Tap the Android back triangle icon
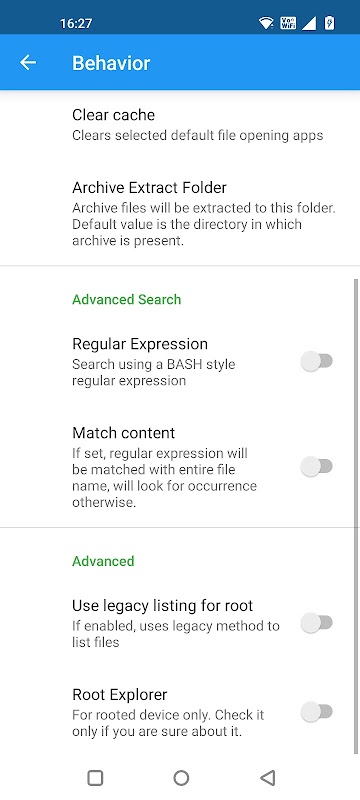 (x=268, y=778)
